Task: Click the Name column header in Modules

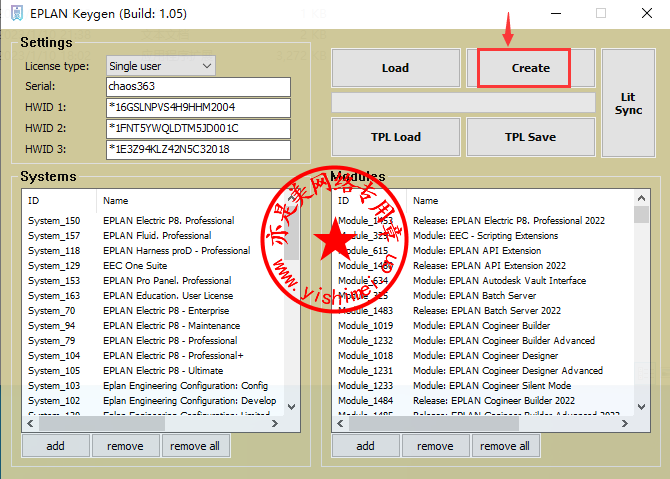Action: click(x=520, y=200)
